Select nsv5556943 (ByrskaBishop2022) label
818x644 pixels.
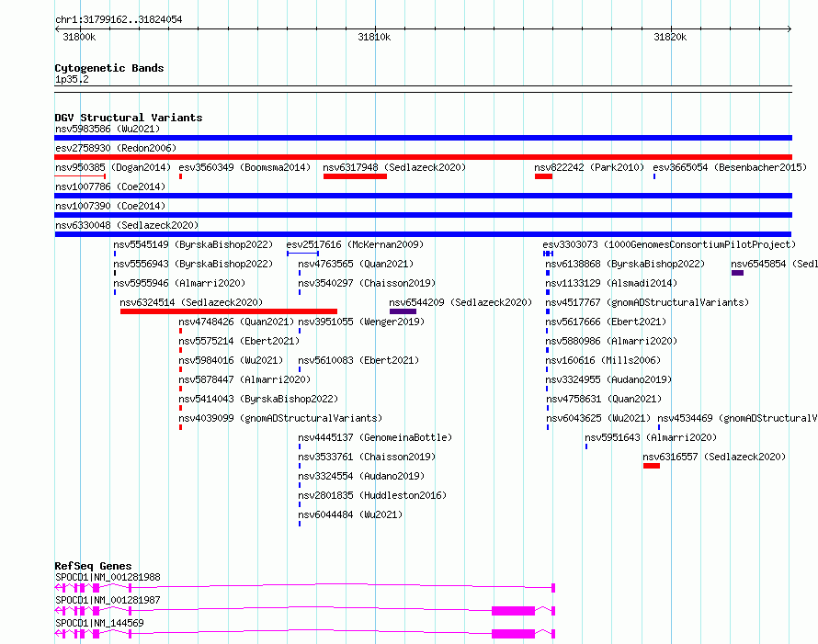click(193, 264)
